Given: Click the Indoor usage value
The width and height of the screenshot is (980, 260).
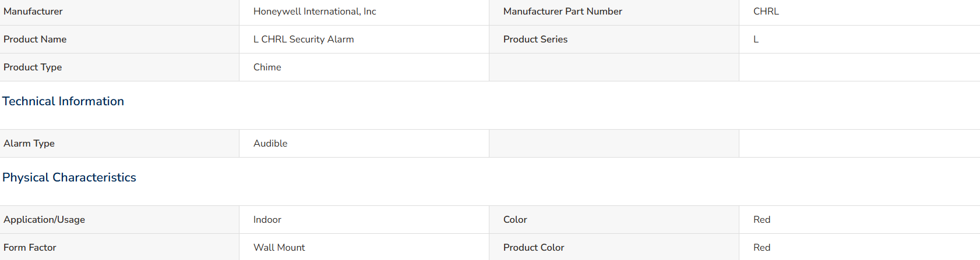Looking at the screenshot, I should click(x=267, y=220).
